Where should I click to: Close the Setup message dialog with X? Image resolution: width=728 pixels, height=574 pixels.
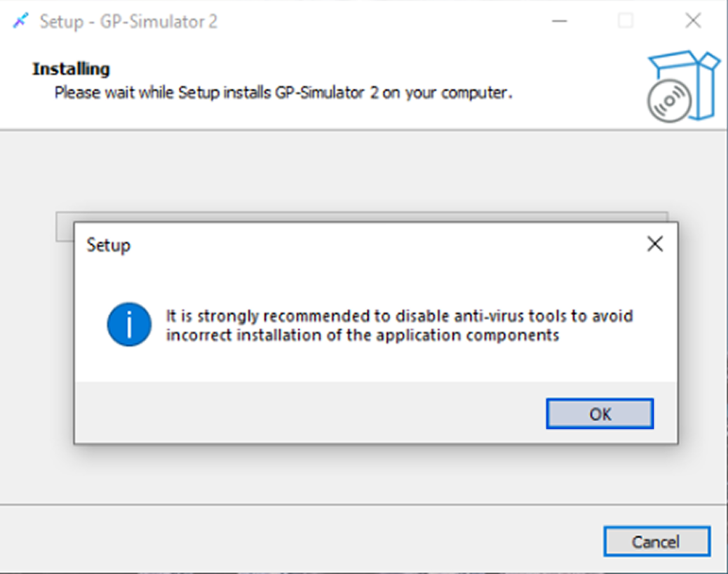pos(654,244)
